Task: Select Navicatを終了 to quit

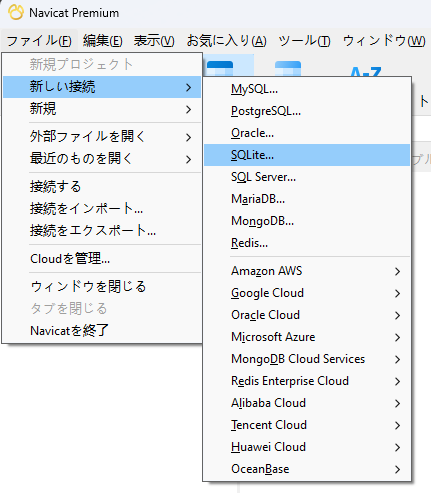Action: coord(102,331)
